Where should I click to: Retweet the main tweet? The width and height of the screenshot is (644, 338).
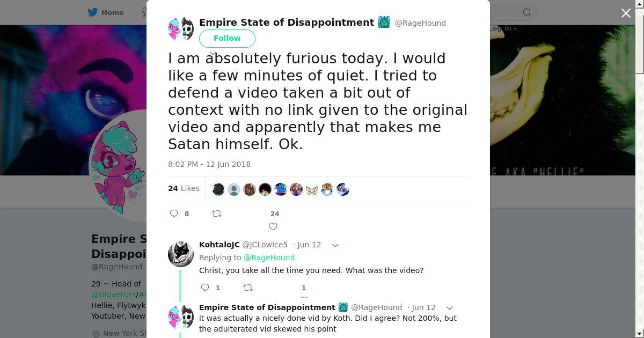(217, 214)
